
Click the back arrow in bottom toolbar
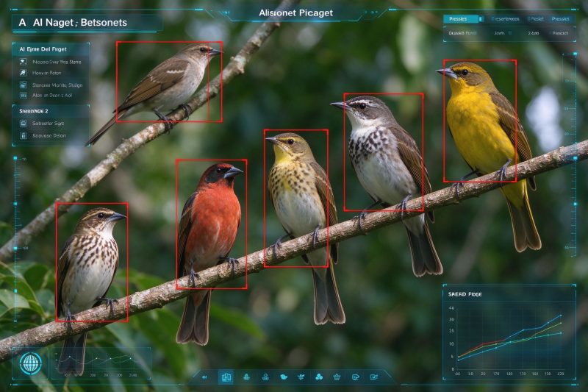click(x=204, y=377)
